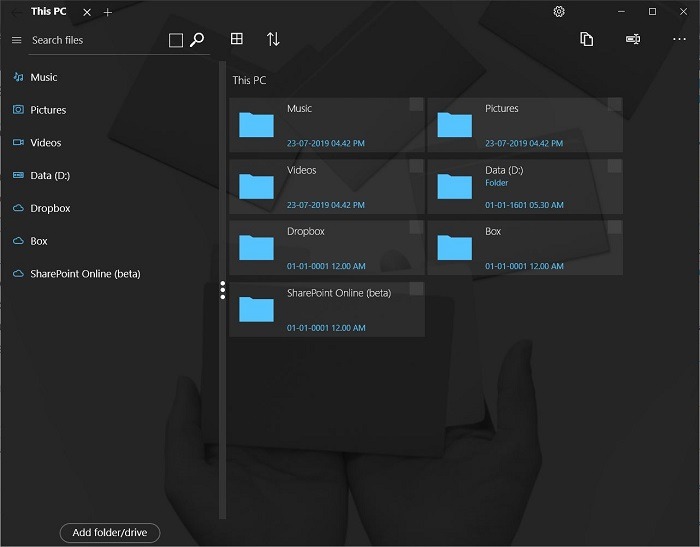Click the copy/paste clipboard icon in toolbar
This screenshot has height=547, width=700.
pos(586,39)
